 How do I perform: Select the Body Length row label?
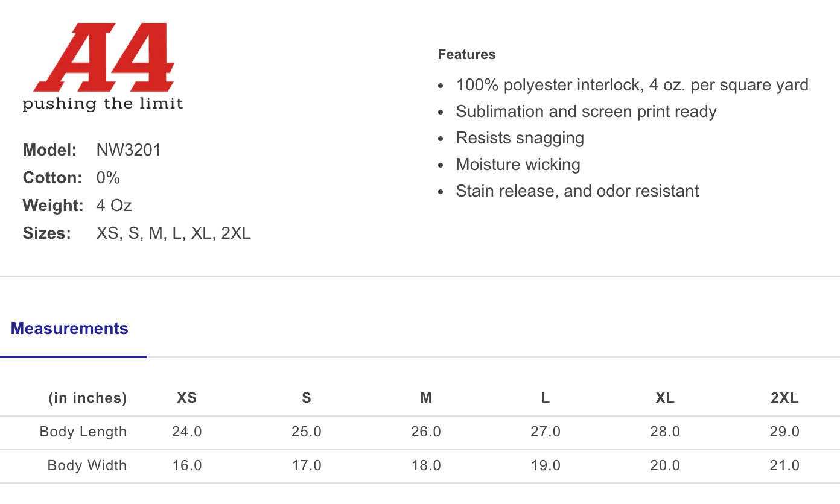click(83, 432)
